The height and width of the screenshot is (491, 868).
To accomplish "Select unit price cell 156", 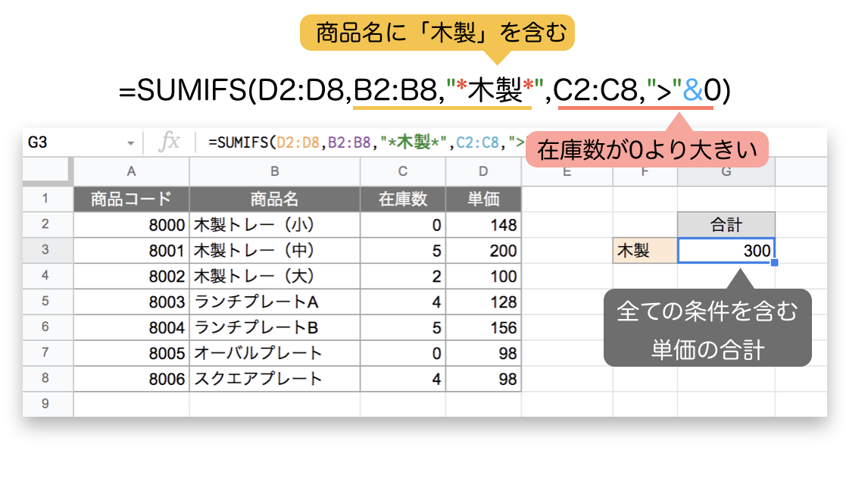I will 483,327.
